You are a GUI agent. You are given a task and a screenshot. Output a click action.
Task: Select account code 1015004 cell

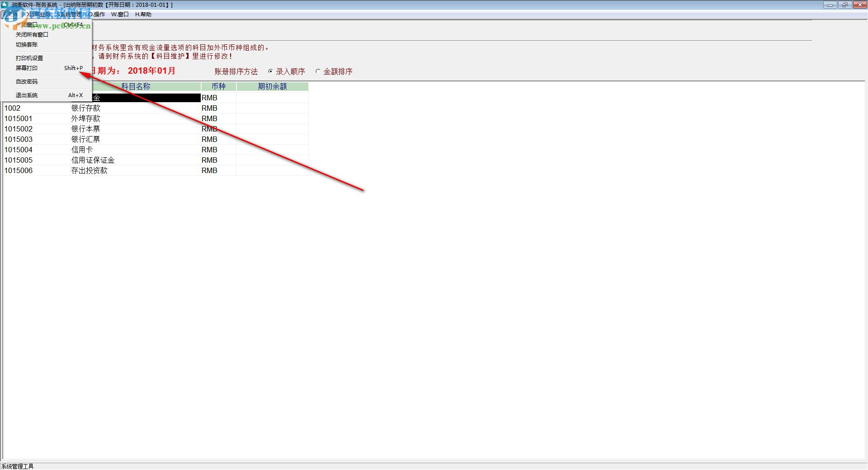pos(37,150)
